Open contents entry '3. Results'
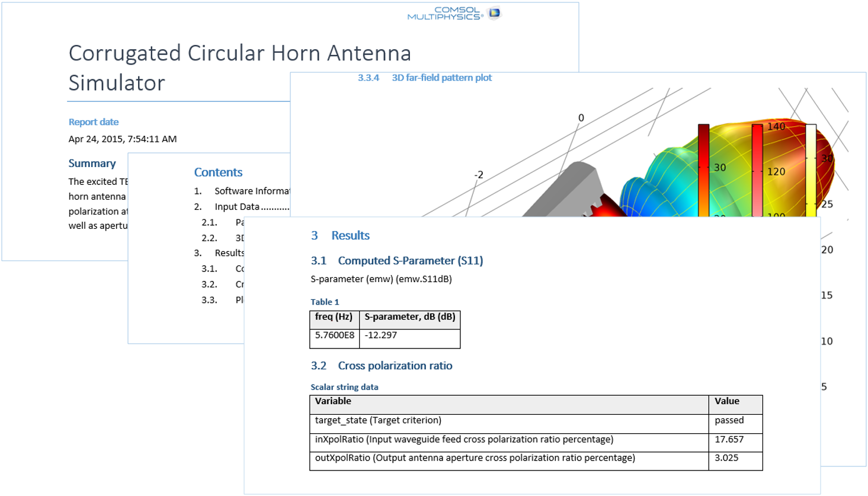The image size is (868, 496). coord(219,252)
